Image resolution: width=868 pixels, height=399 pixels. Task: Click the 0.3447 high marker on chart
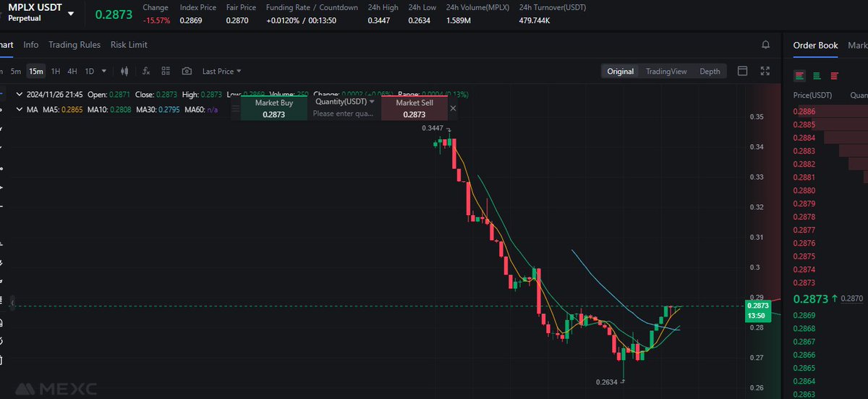click(x=433, y=127)
